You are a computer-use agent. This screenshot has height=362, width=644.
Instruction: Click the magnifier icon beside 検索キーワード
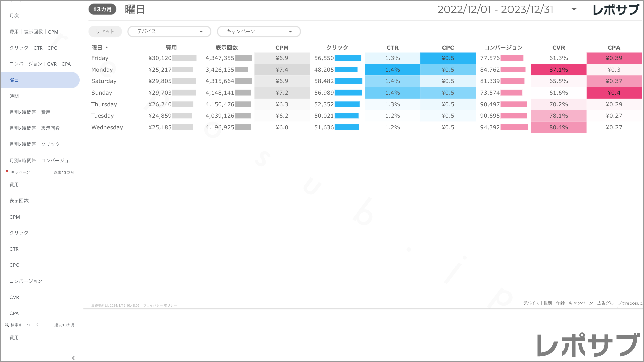[x=7, y=325]
